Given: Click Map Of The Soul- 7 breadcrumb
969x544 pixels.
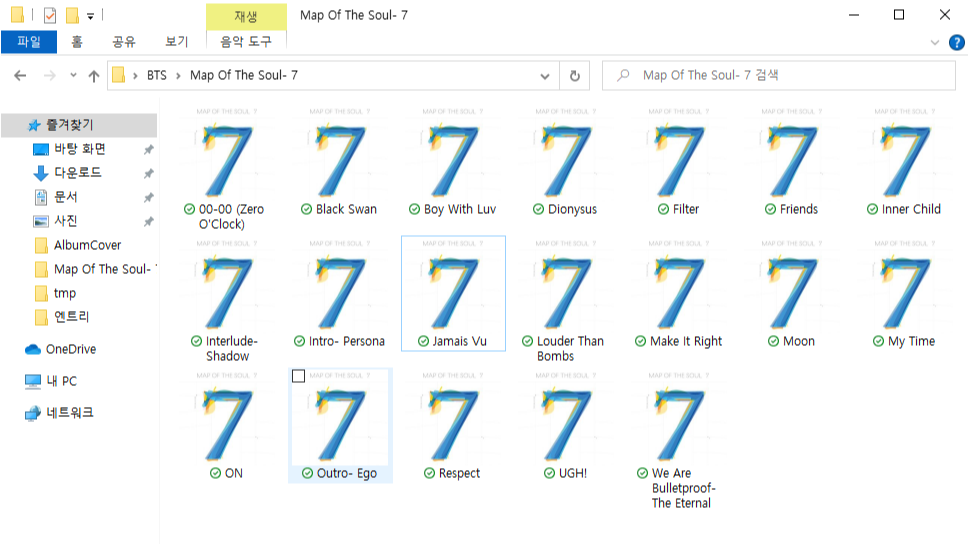Looking at the screenshot, I should (x=243, y=75).
